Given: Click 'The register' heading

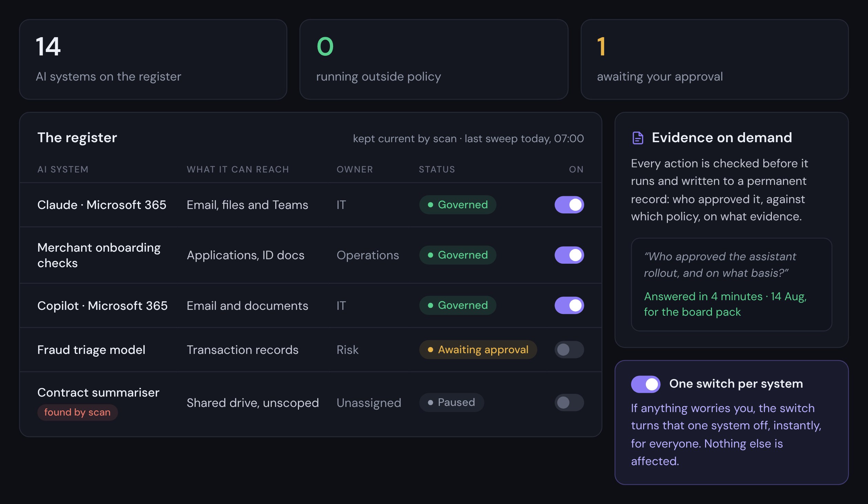Looking at the screenshot, I should (x=77, y=138).
